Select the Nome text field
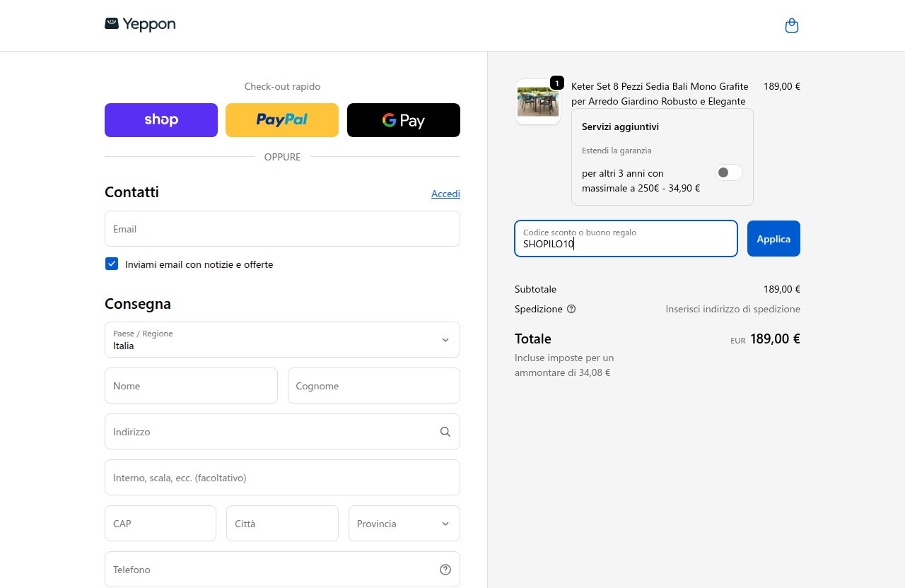The height and width of the screenshot is (588, 905). click(191, 386)
